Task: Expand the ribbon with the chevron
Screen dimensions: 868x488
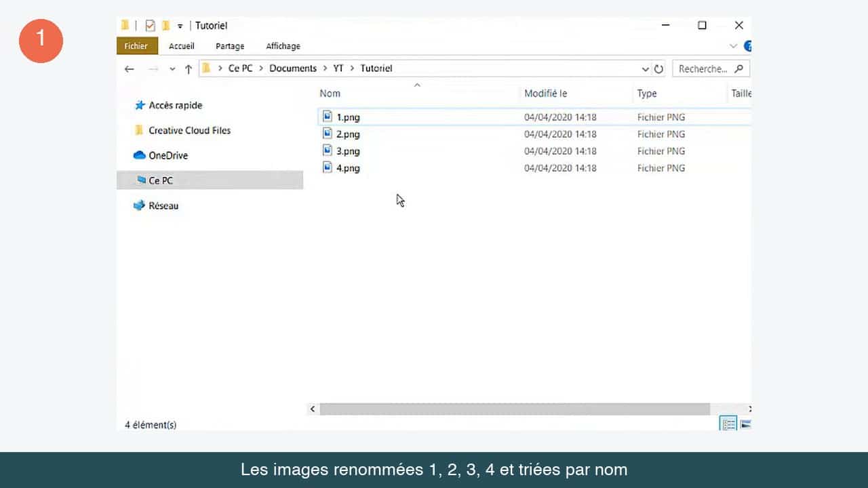Action: tap(733, 46)
